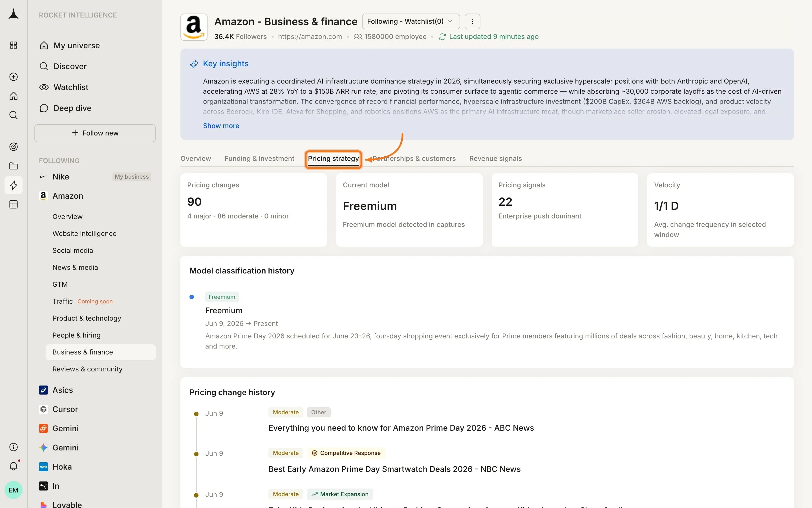The height and width of the screenshot is (508, 812).
Task: Open Social media for Amazon
Action: pyautogui.click(x=73, y=250)
